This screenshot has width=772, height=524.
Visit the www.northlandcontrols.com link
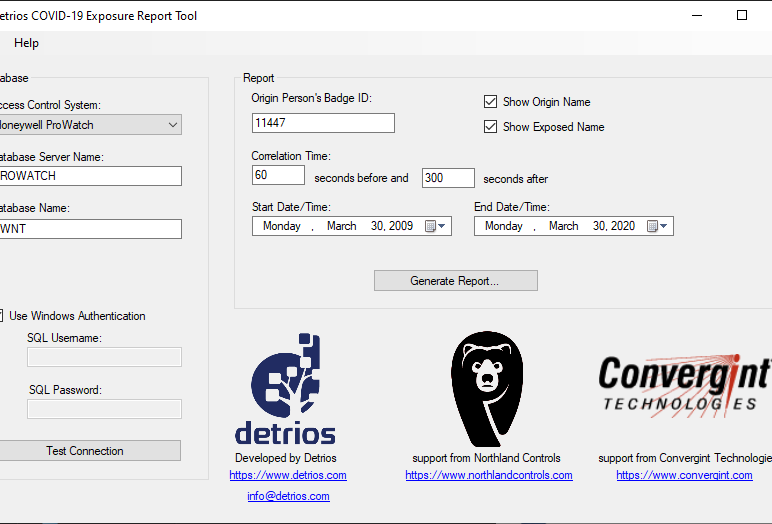coord(489,475)
